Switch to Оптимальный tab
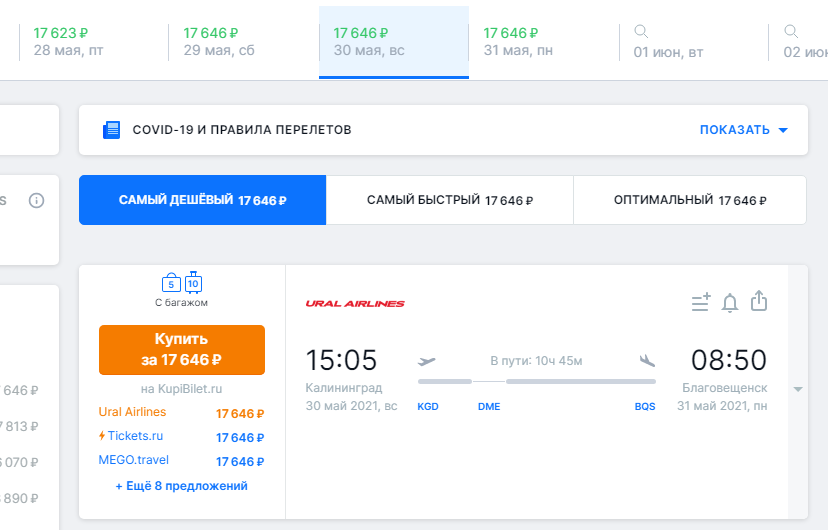The height and width of the screenshot is (530, 828). tap(689, 200)
